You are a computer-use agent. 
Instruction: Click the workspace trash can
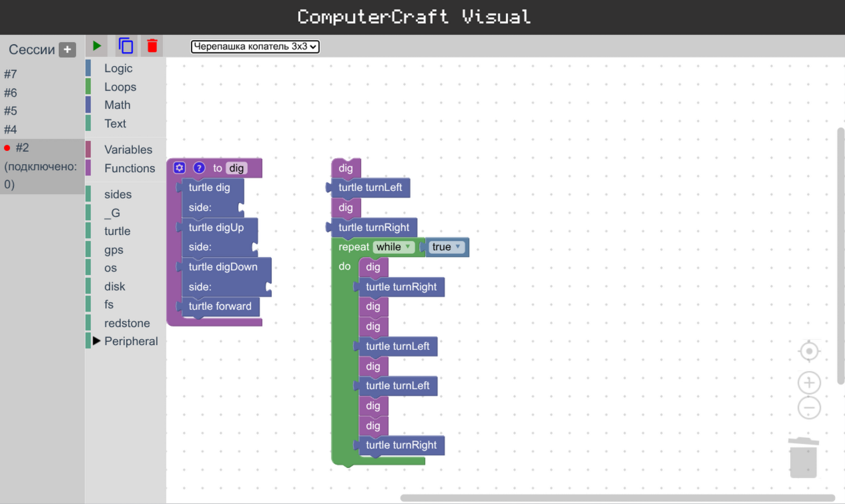(803, 458)
